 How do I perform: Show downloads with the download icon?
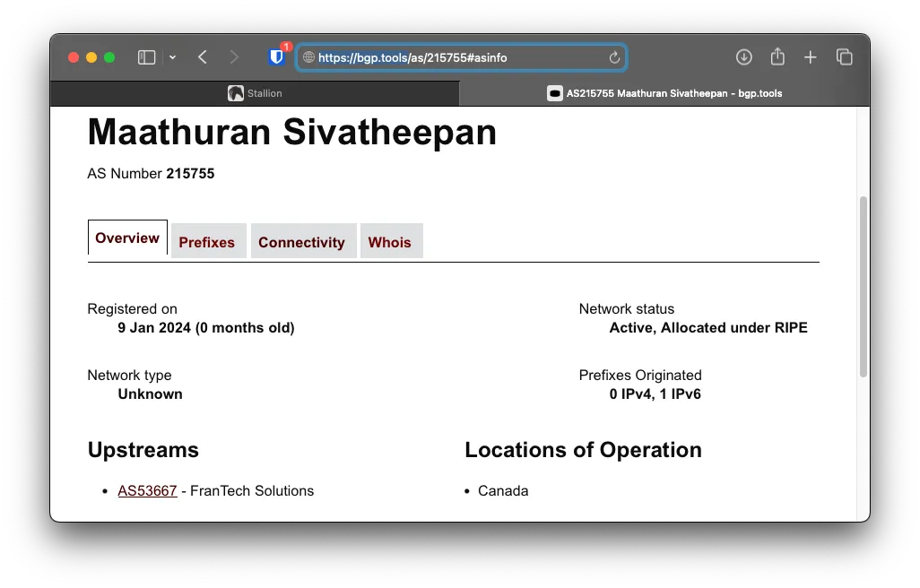click(743, 57)
